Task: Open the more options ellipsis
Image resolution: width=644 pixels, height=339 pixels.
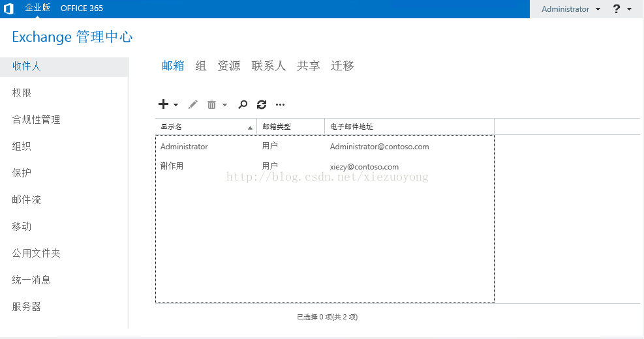Action: (280, 105)
